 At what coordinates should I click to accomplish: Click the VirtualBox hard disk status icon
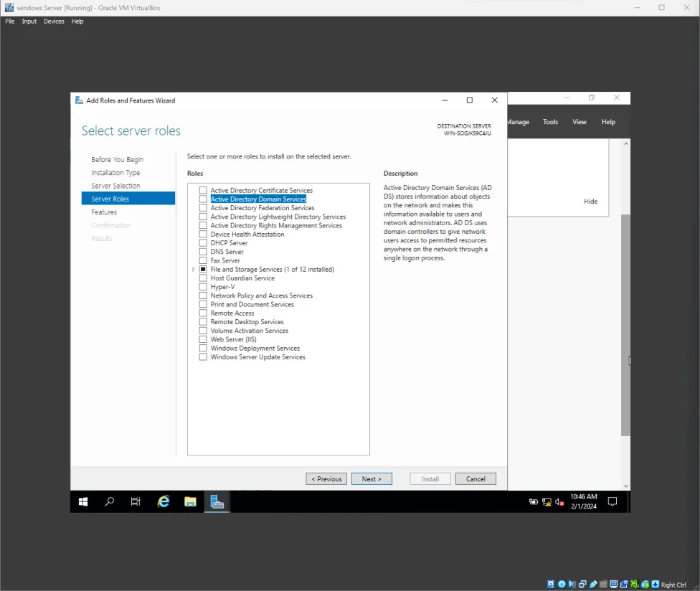pyautogui.click(x=551, y=584)
